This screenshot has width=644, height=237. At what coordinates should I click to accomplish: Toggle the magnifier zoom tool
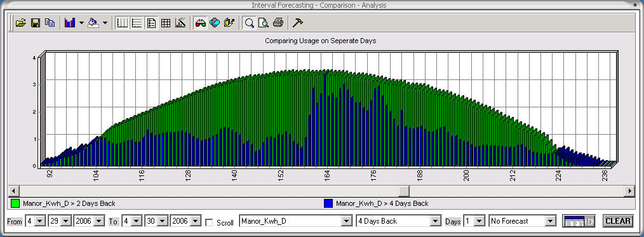click(x=249, y=23)
